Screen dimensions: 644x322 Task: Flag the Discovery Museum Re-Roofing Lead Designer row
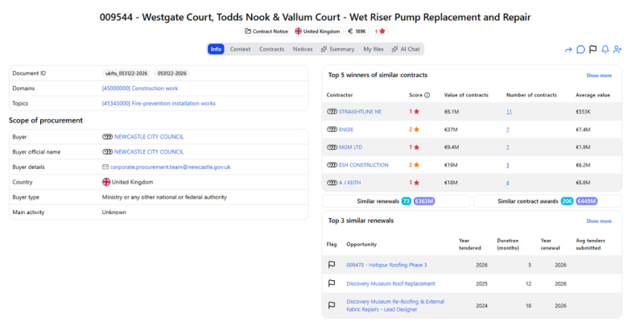(332, 305)
